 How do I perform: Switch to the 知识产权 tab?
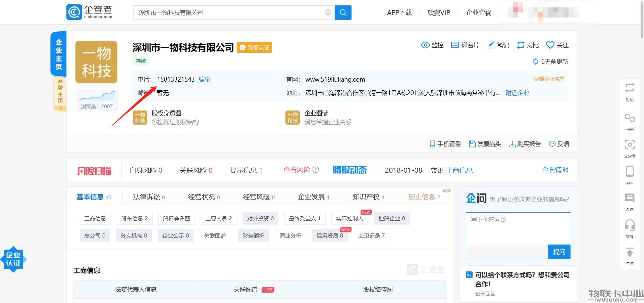click(369, 197)
